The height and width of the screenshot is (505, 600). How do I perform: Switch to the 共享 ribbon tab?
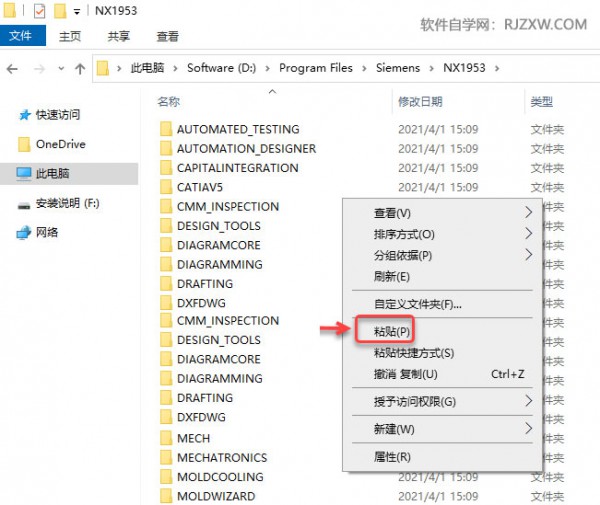tap(119, 36)
